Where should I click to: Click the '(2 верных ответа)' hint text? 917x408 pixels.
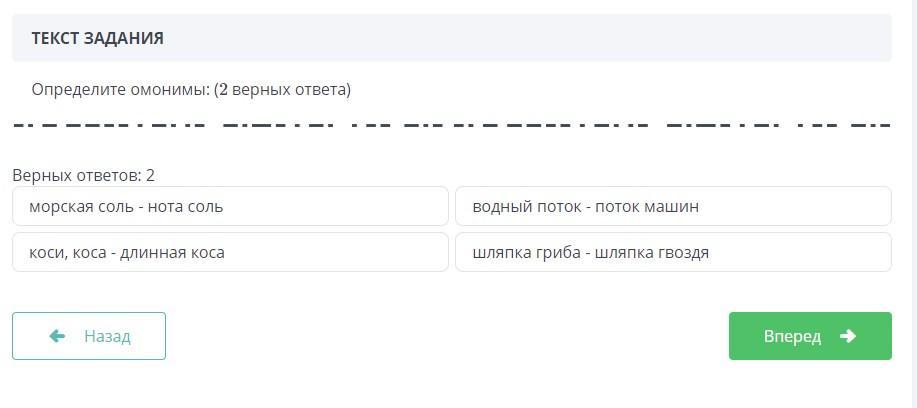(x=282, y=90)
